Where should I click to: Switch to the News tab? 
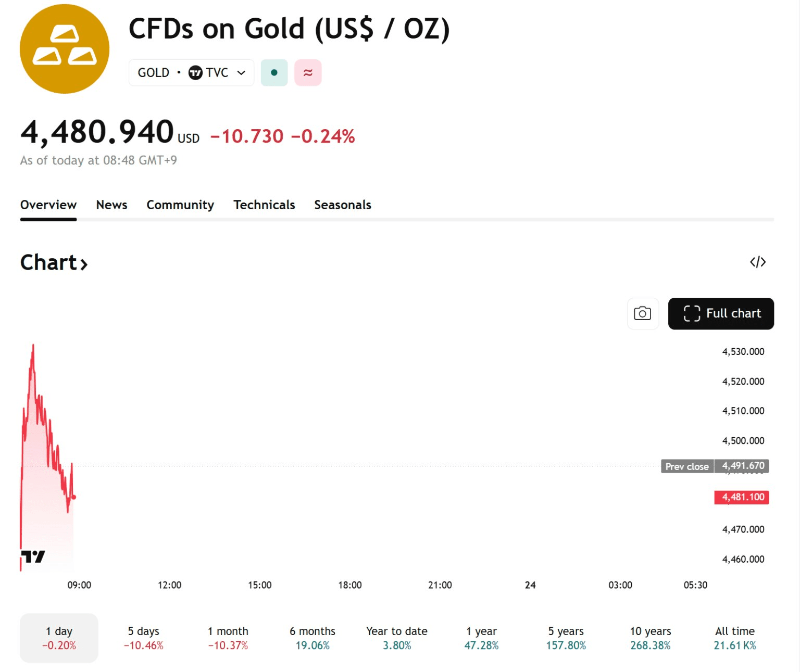coord(111,205)
